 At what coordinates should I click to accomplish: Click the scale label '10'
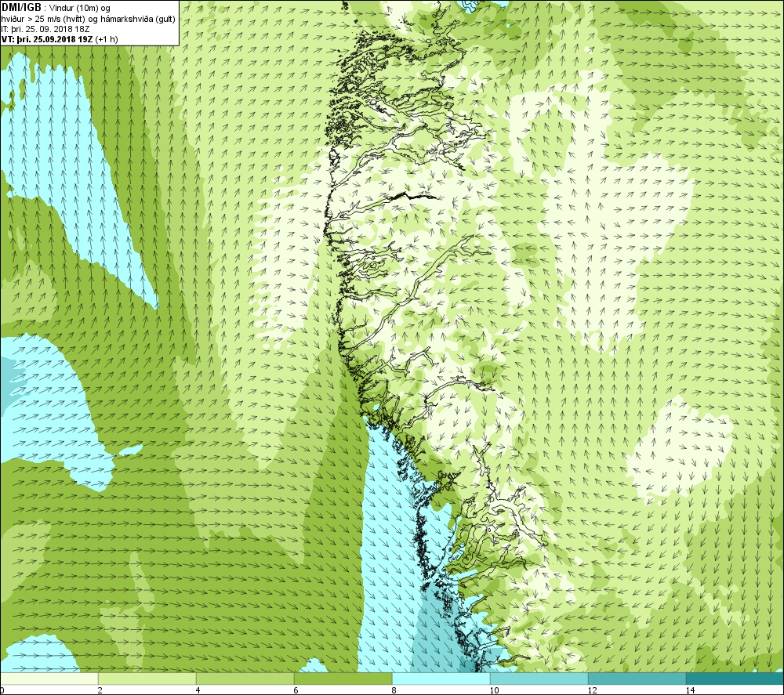[494, 690]
